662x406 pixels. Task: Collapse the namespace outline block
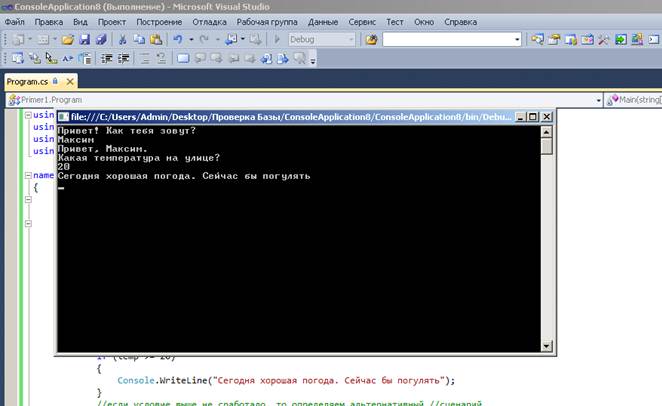[x=28, y=175]
